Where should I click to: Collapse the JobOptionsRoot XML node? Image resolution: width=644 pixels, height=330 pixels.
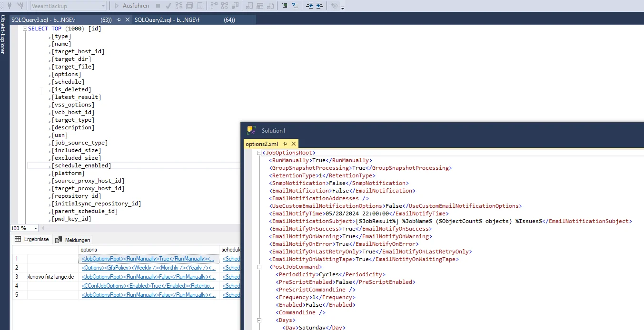click(259, 153)
